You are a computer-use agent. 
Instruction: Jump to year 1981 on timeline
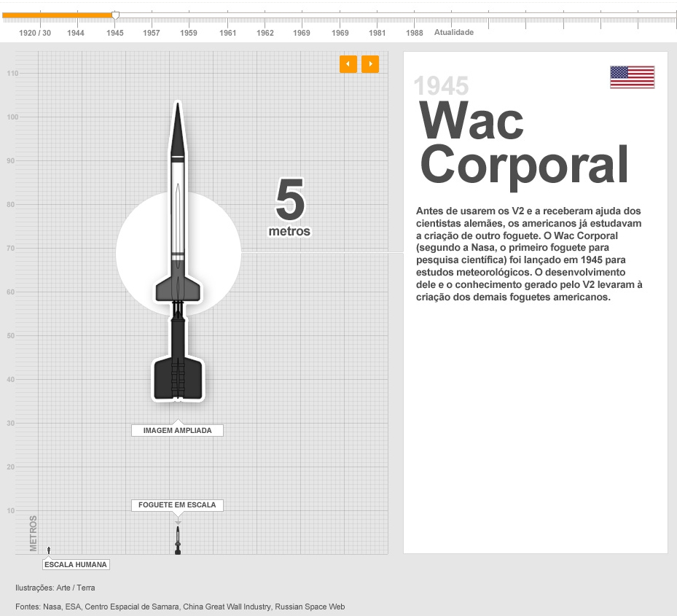[x=377, y=33]
